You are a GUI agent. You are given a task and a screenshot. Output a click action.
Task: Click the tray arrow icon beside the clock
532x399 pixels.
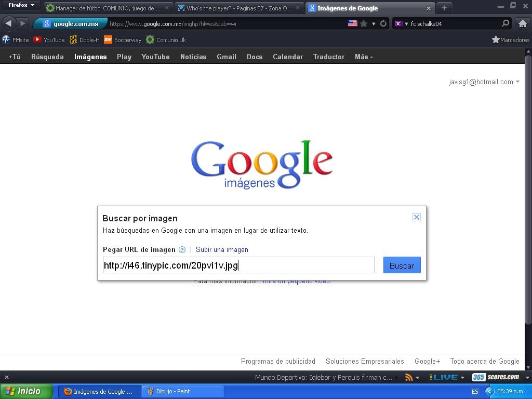point(489,392)
